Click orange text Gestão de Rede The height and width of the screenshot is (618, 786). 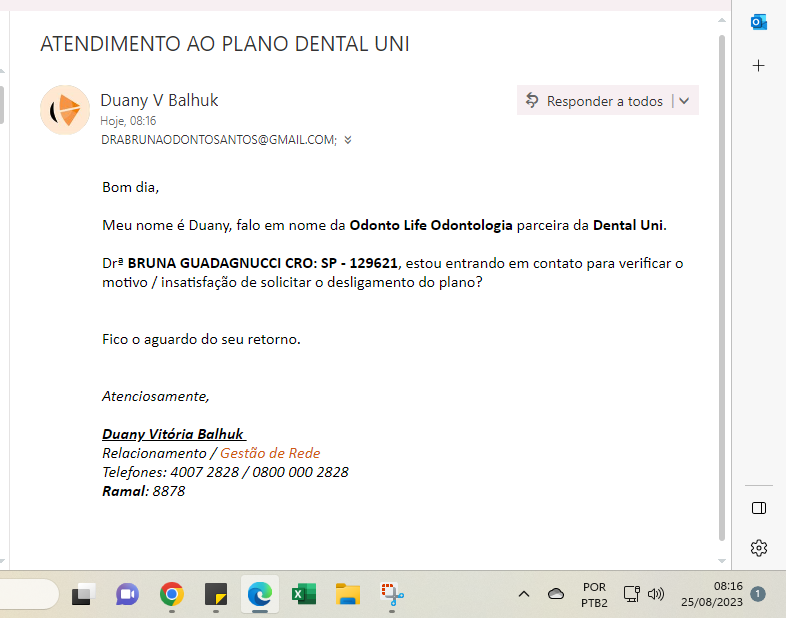pos(270,453)
